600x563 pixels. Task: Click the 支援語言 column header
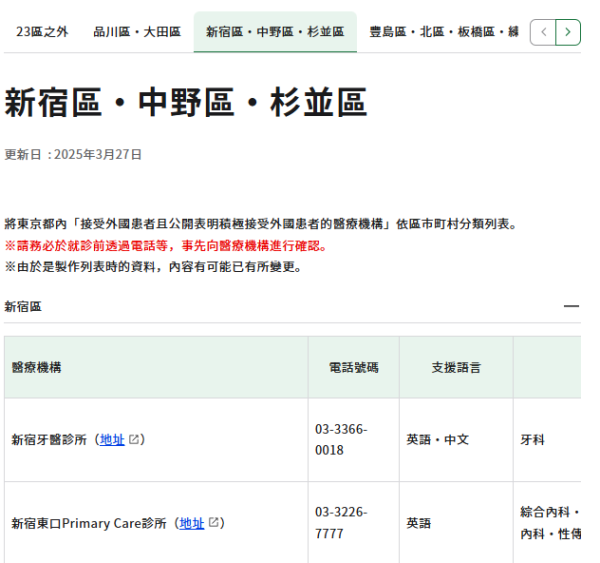click(456, 367)
